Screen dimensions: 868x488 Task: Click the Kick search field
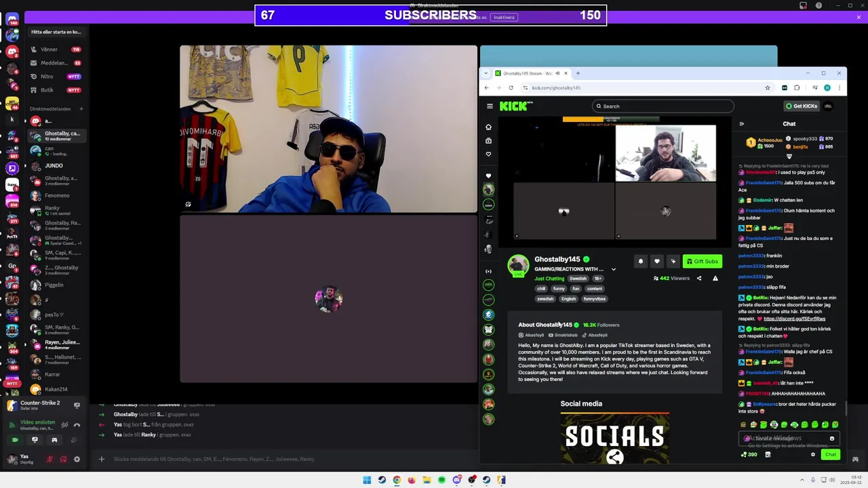[x=663, y=106]
